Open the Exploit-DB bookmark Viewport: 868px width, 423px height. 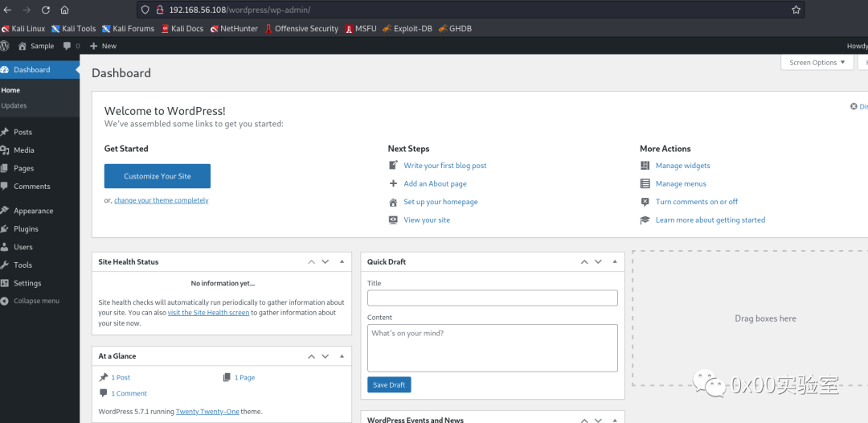(407, 28)
